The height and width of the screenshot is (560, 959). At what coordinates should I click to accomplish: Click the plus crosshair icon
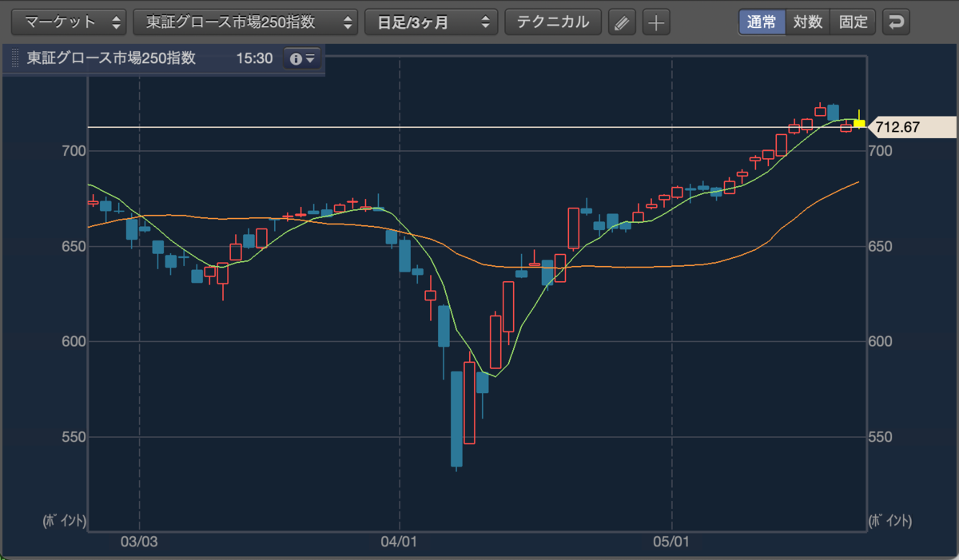tap(656, 22)
